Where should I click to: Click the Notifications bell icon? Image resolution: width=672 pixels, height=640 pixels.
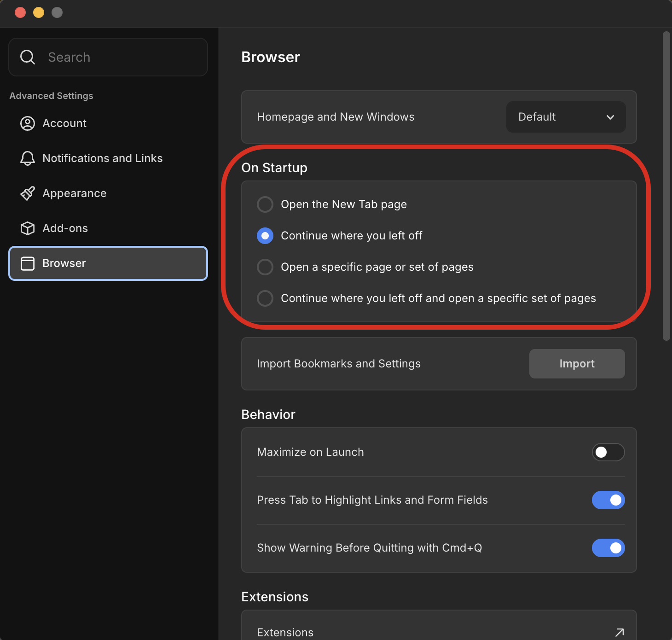click(28, 158)
